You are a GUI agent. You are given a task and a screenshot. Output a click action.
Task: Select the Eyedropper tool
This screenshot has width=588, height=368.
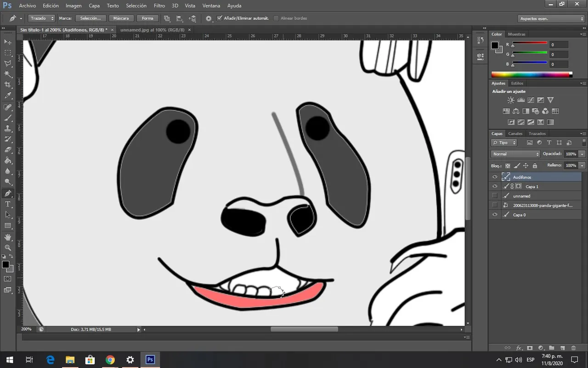(x=8, y=96)
